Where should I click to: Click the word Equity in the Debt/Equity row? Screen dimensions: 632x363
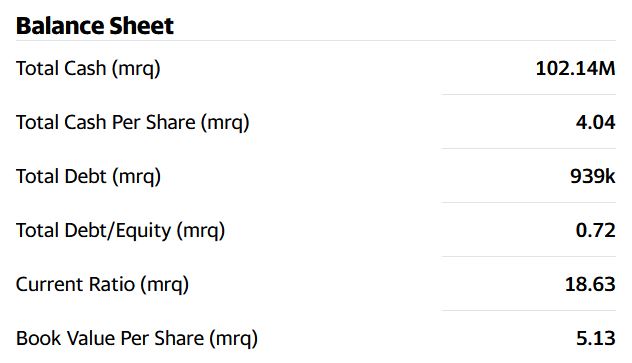click(x=143, y=231)
